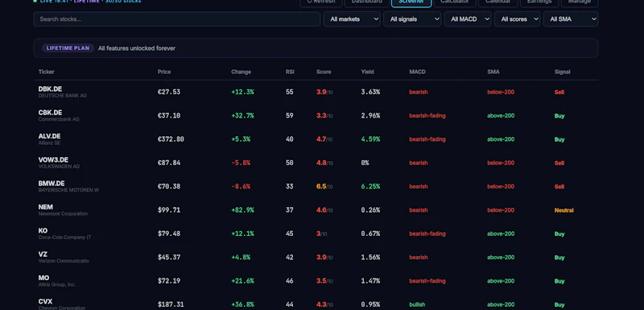Click the 1.56% yield for VZ
Screen dimensions: 644x310
[370, 258]
